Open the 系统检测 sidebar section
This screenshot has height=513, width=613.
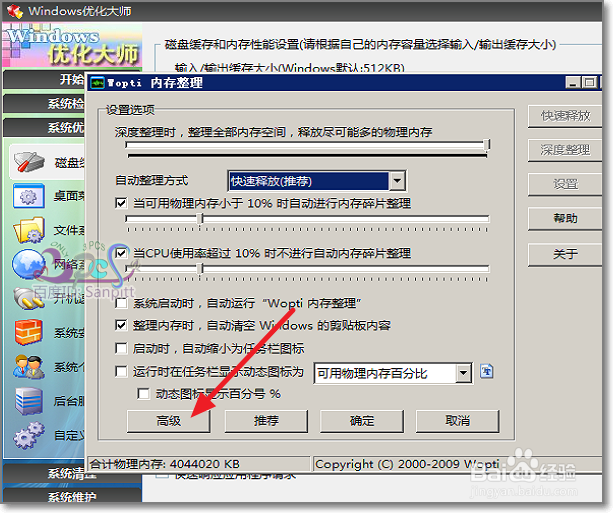point(44,104)
